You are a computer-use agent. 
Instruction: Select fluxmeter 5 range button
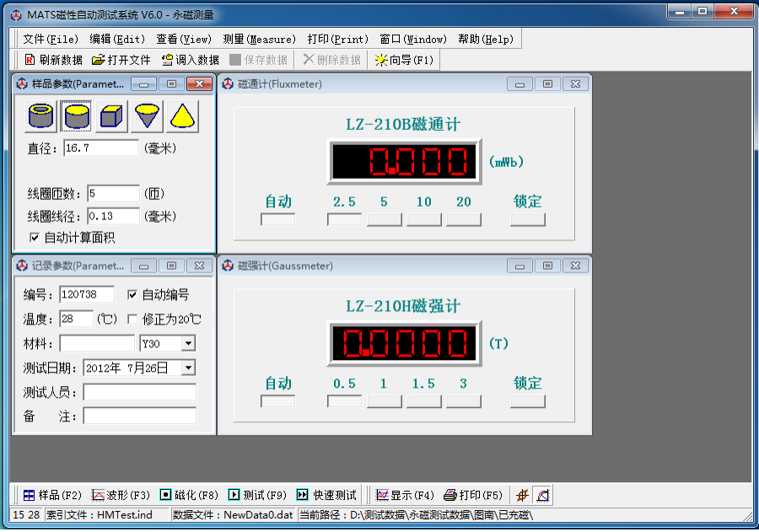click(385, 220)
